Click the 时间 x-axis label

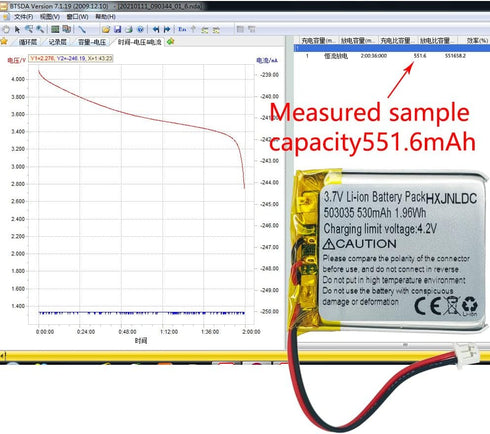click(141, 341)
